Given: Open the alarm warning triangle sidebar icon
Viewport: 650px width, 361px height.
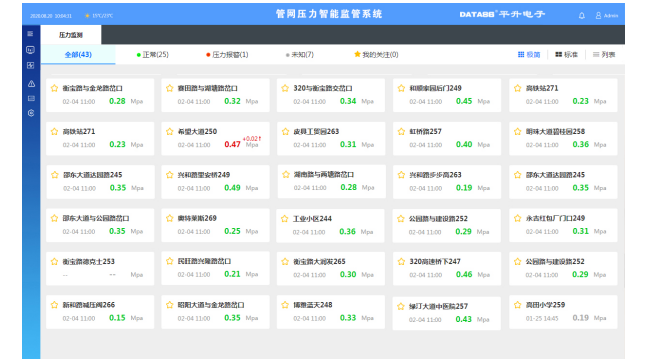Looking at the screenshot, I should (x=31, y=84).
